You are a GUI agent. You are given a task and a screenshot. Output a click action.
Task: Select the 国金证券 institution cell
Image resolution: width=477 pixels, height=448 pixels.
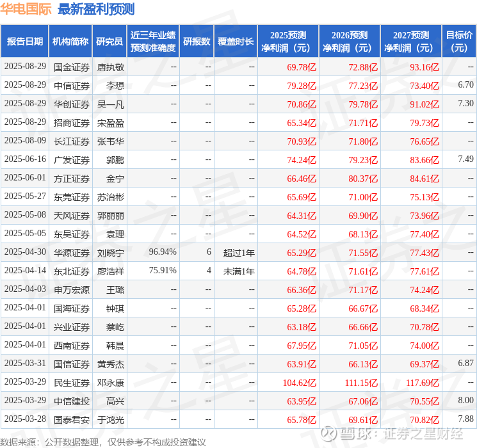pyautogui.click(x=72, y=67)
